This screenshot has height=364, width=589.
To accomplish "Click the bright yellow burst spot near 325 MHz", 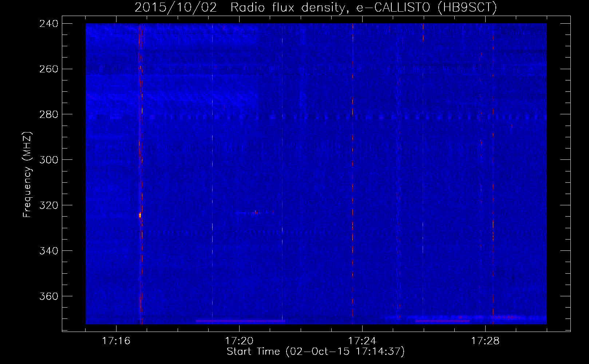I will tap(140, 215).
